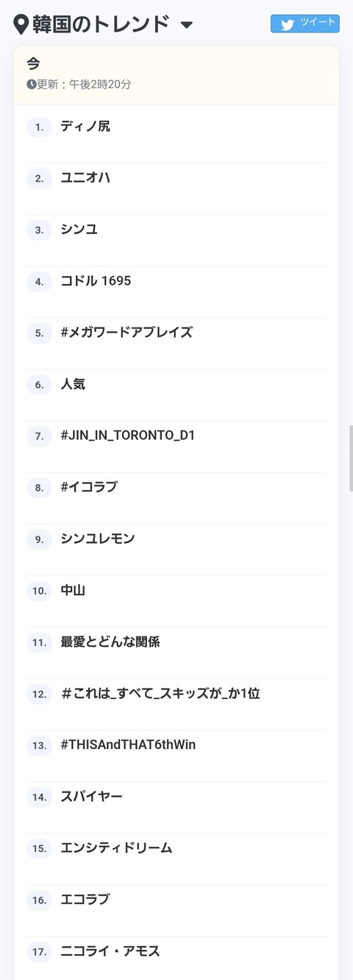Click rank badge number 6 beside 人気
This screenshot has height=980, width=353.
[x=40, y=385]
